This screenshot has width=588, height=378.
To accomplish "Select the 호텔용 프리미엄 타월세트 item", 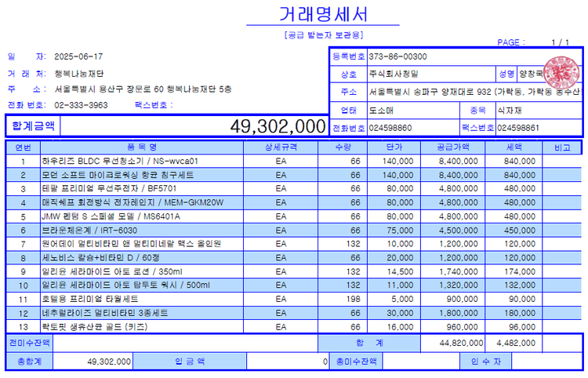I will coord(90,299).
